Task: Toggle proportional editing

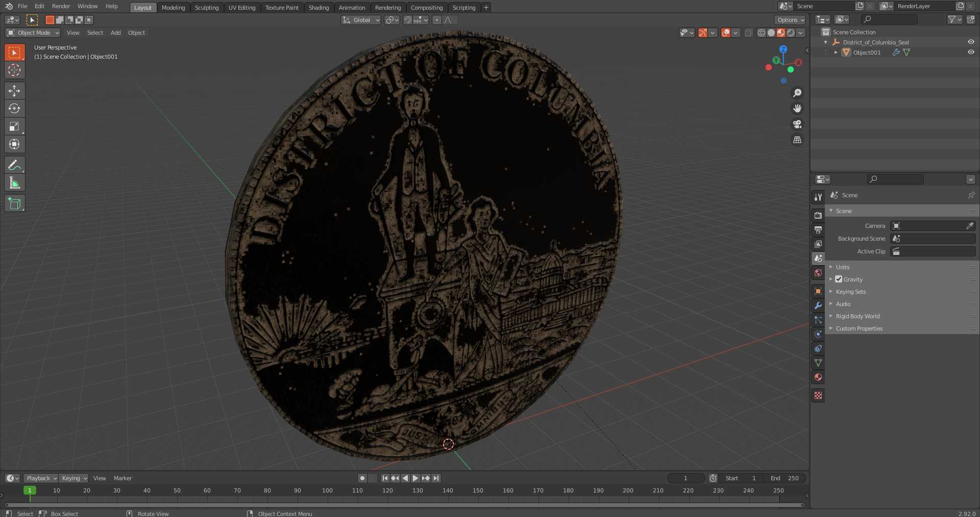Action: 437,20
